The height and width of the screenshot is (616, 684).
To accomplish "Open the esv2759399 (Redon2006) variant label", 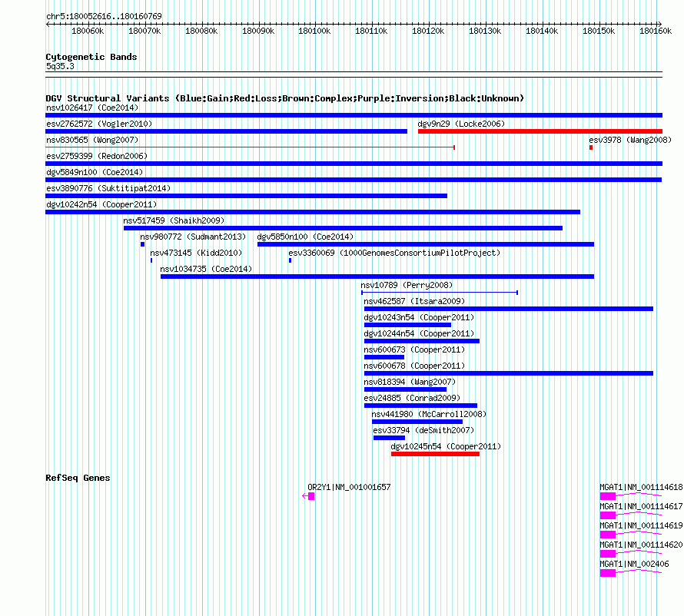I will [x=97, y=156].
